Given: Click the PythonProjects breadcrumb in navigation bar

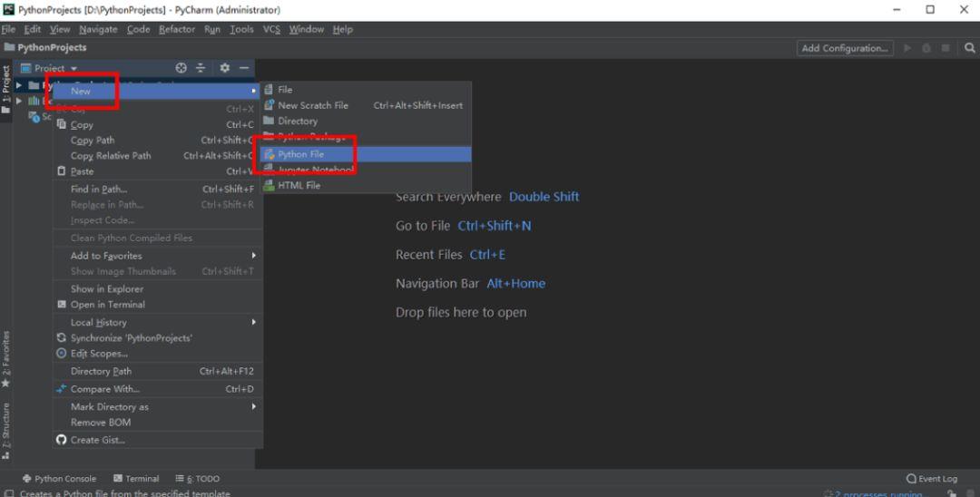Looking at the screenshot, I should pyautogui.click(x=52, y=47).
